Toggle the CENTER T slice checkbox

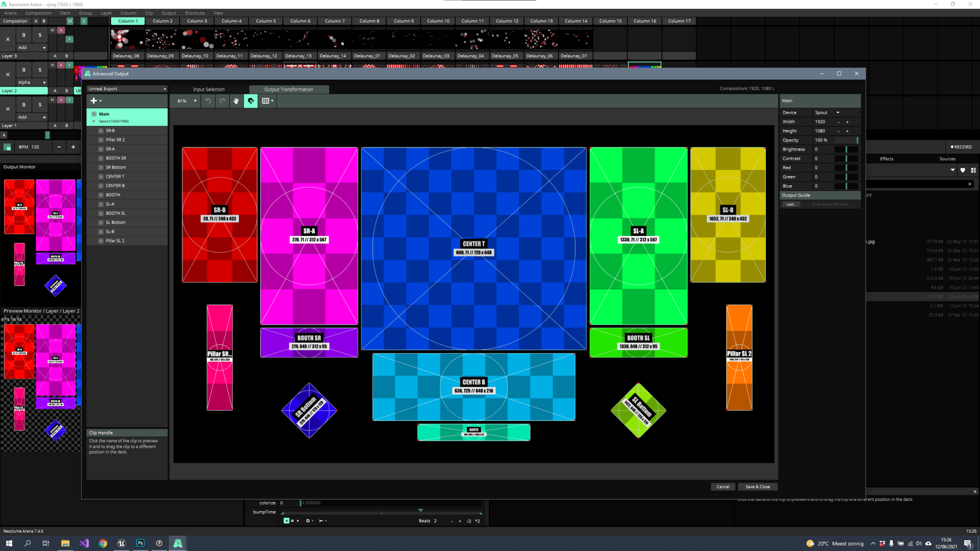100,176
